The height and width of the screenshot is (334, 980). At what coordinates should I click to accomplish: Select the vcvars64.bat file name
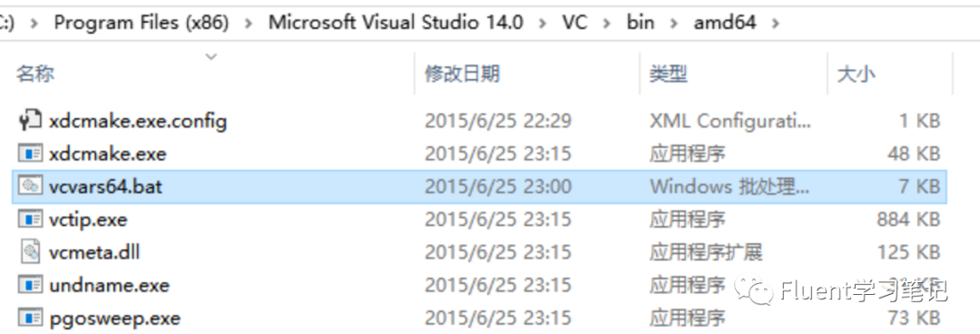[105, 186]
